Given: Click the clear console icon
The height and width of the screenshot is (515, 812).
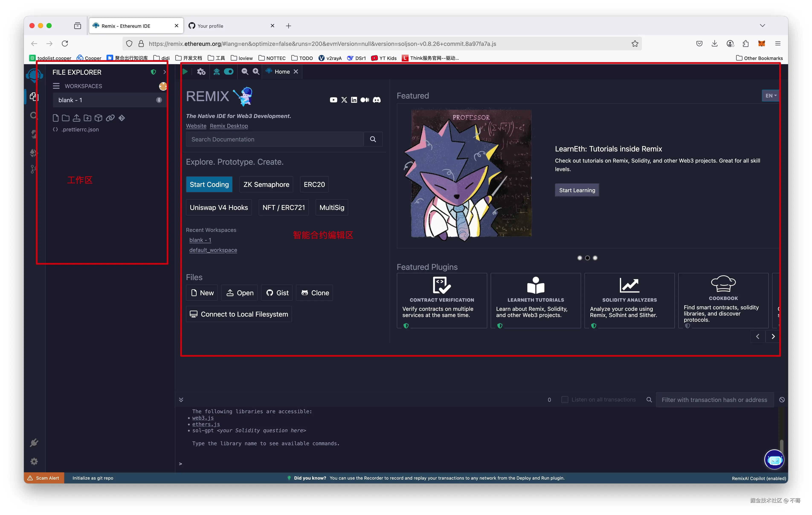Looking at the screenshot, I should click(782, 400).
